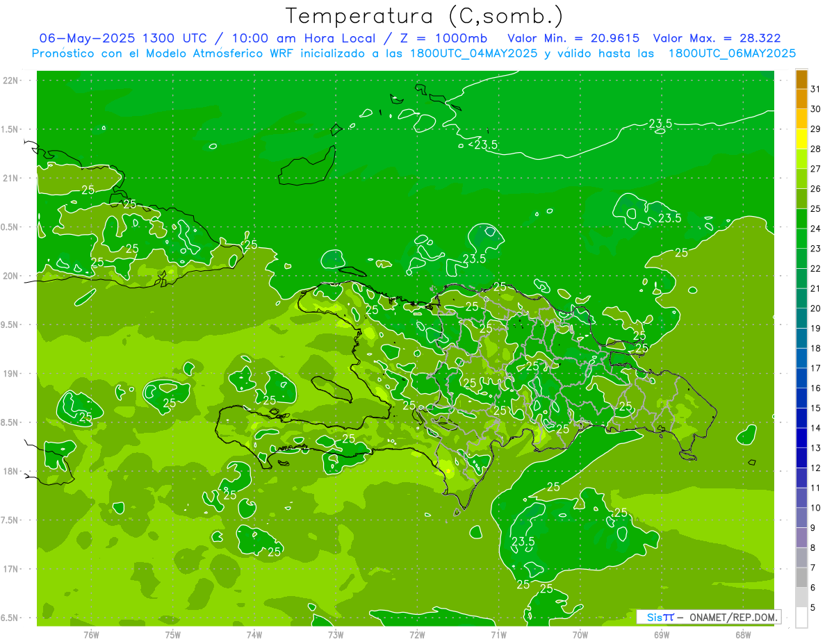Click the "28" label on the color scale
834x644 pixels.
tap(816, 149)
